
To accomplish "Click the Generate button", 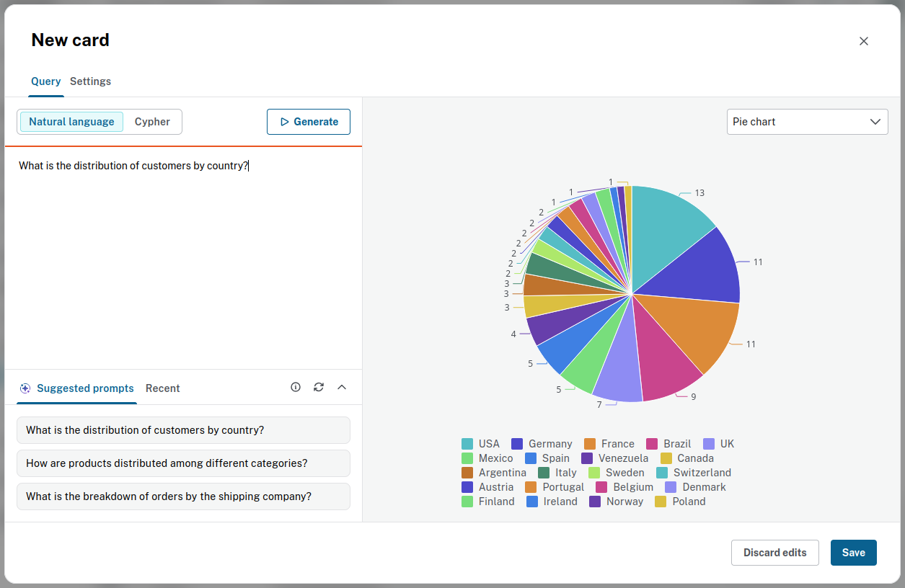I will (309, 121).
